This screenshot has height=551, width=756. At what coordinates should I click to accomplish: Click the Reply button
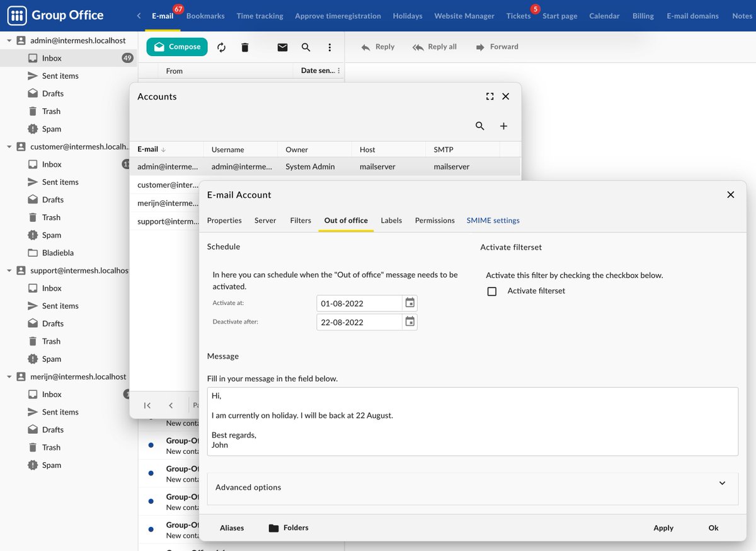(x=377, y=47)
